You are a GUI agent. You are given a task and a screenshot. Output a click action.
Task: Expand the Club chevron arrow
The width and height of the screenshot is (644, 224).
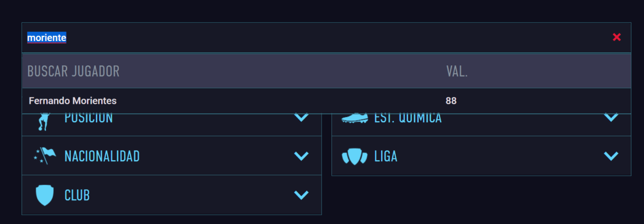(301, 195)
